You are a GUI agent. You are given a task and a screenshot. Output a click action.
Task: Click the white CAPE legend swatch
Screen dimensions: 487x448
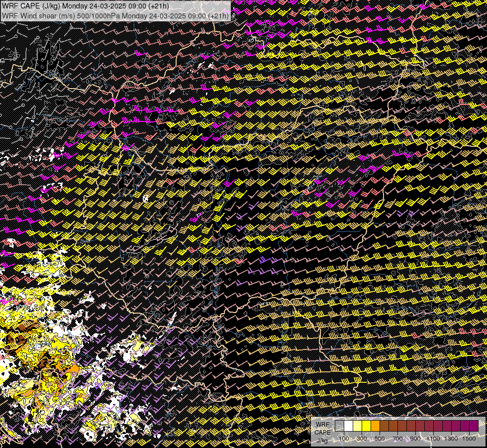349,426
